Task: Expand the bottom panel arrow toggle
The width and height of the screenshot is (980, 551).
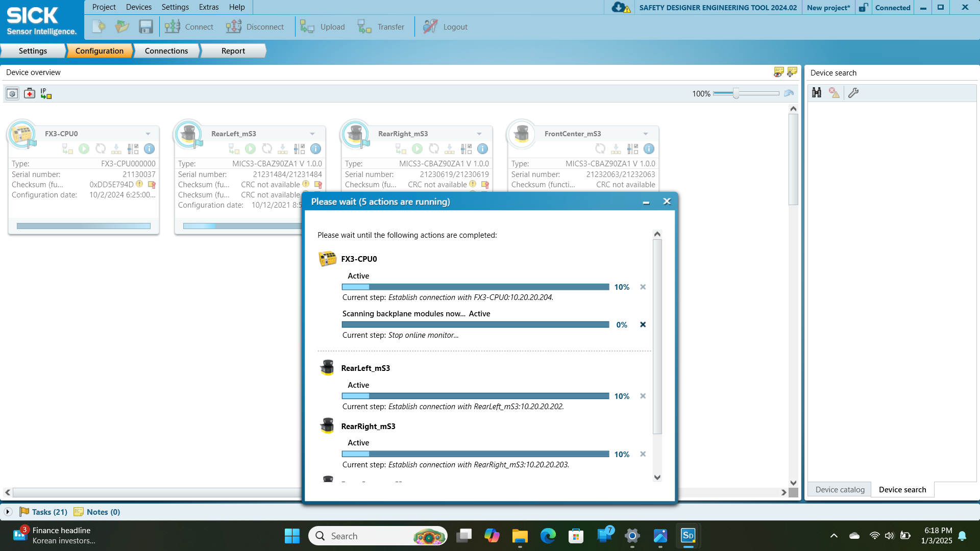Action: tap(8, 512)
